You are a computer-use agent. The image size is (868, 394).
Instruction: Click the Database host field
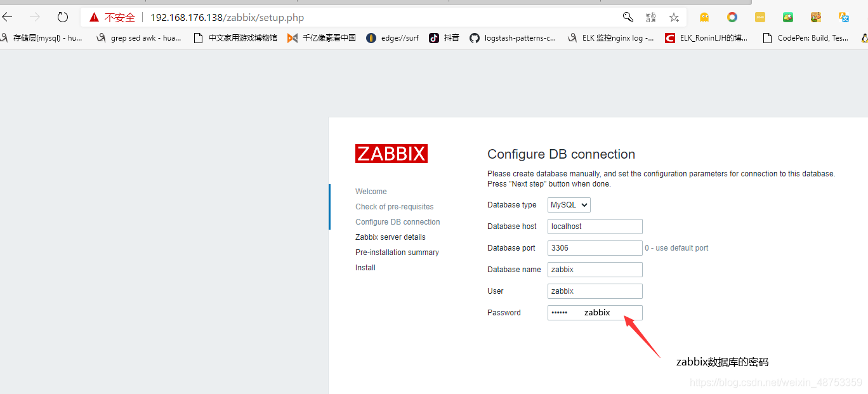pos(595,227)
